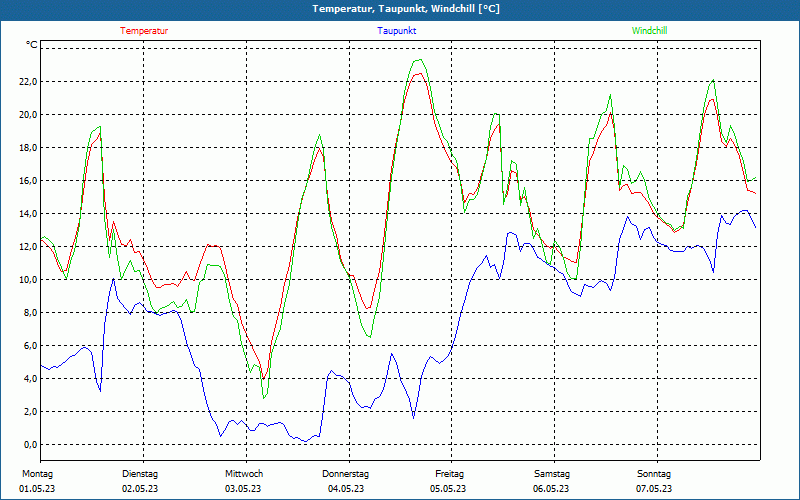Click the '03.05.23' date label
This screenshot has width=800, height=500.
tap(243, 489)
